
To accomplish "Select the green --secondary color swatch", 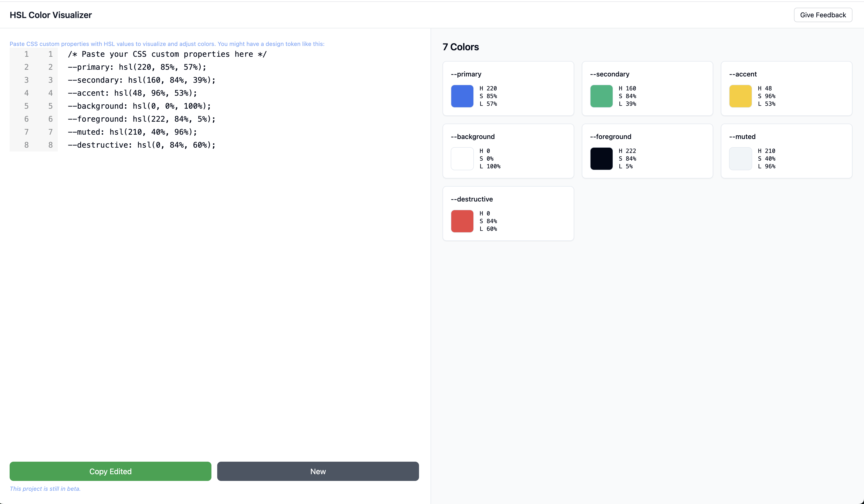I will coord(601,96).
